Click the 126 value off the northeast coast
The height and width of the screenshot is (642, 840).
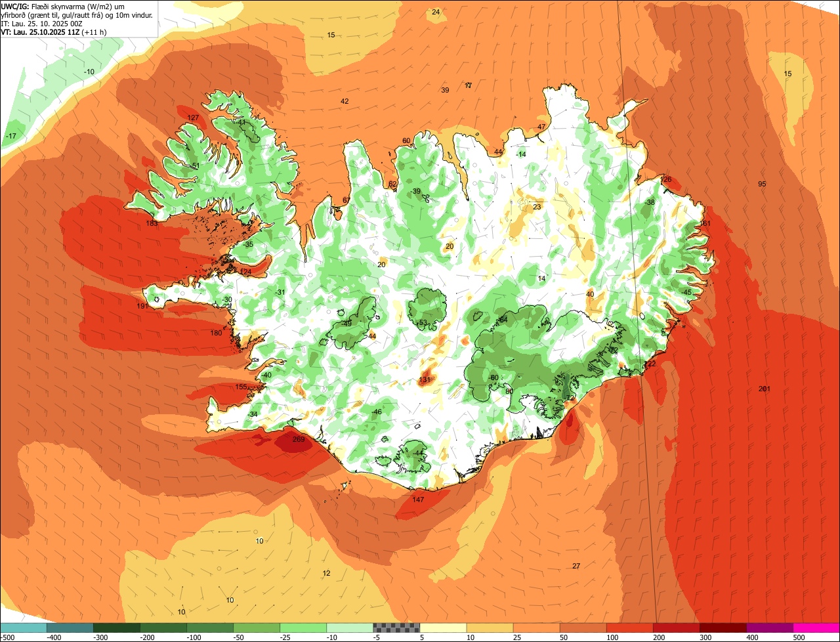[665, 179]
